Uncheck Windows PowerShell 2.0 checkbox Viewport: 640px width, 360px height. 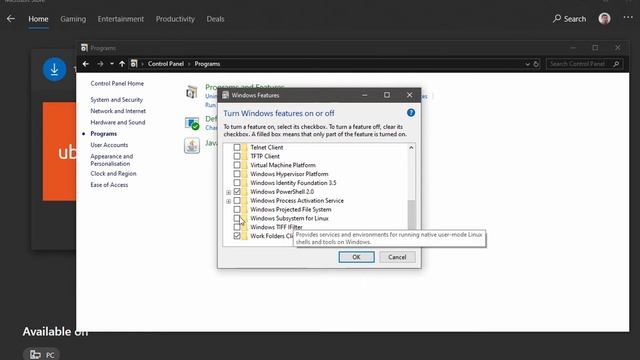(x=237, y=191)
